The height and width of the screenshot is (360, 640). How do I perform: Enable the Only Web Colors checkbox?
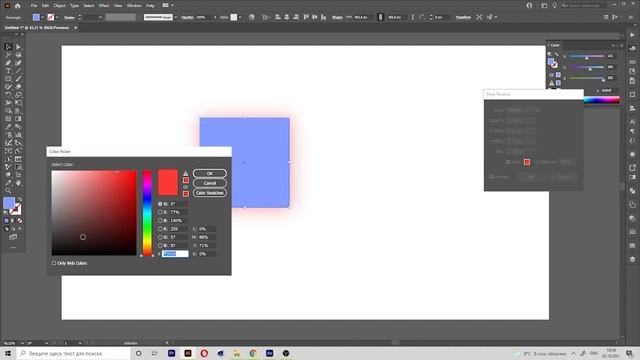point(54,263)
